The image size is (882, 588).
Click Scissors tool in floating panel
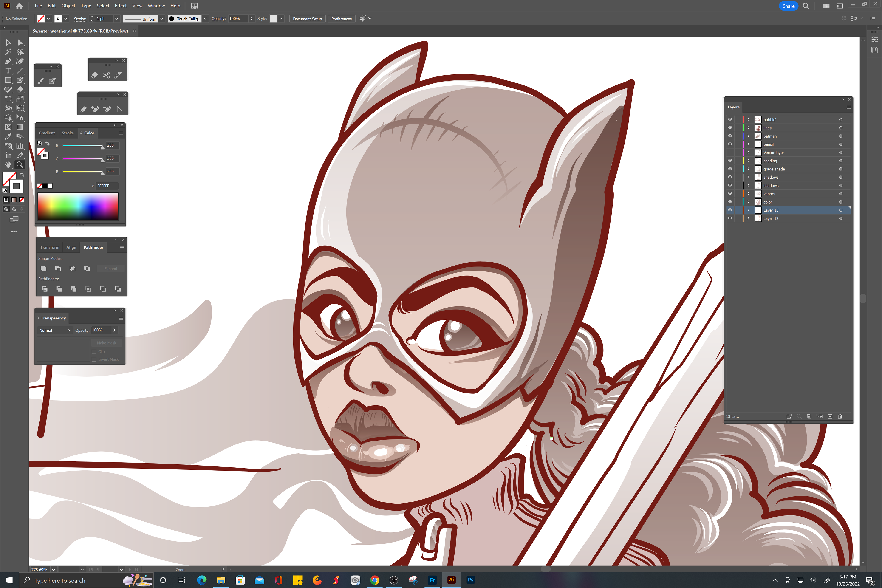(107, 75)
